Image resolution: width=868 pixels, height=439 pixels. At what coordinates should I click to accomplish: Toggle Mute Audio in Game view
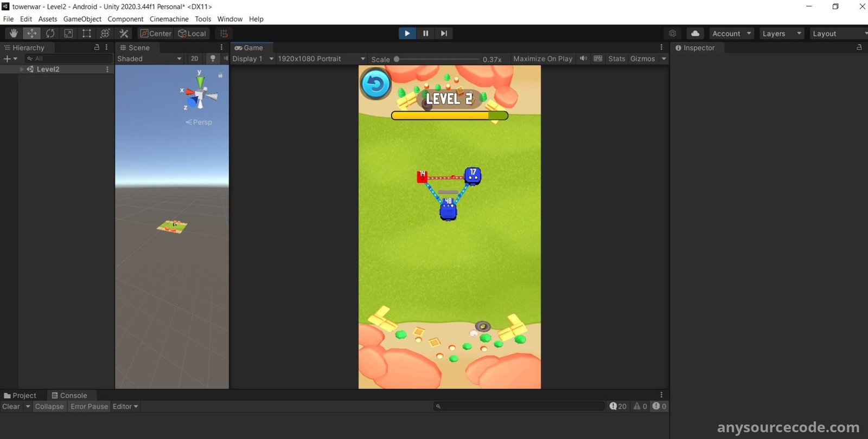583,59
